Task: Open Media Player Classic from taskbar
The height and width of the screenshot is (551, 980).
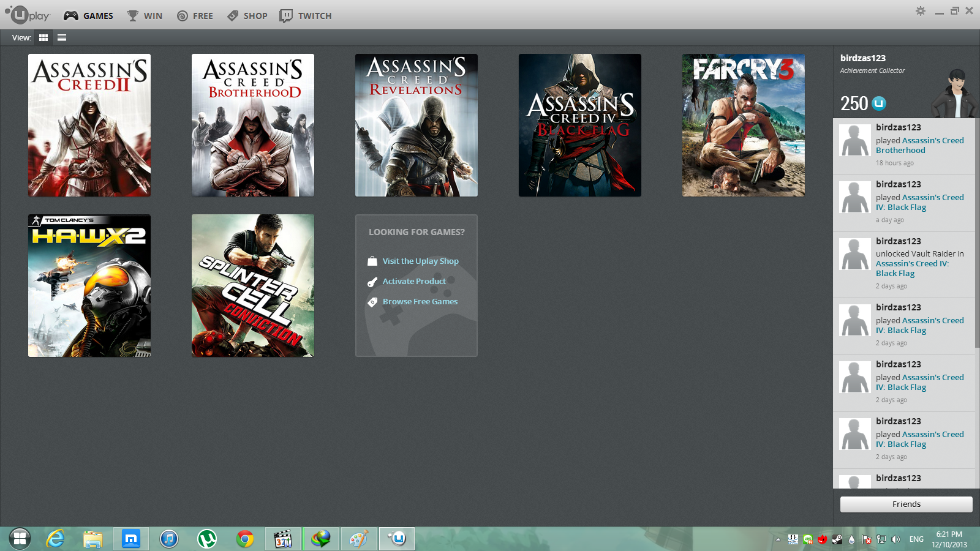Action: [283, 539]
